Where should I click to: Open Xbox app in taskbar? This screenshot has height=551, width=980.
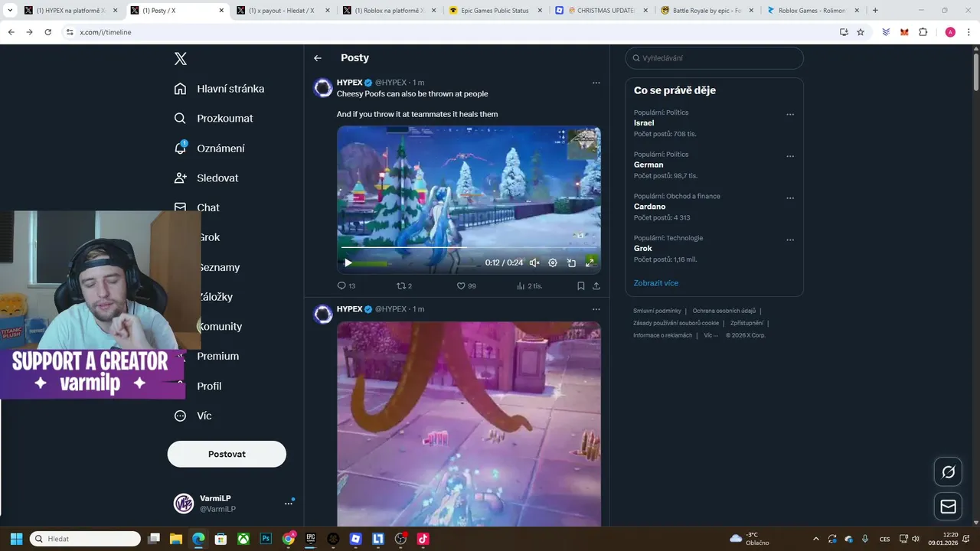point(243,539)
